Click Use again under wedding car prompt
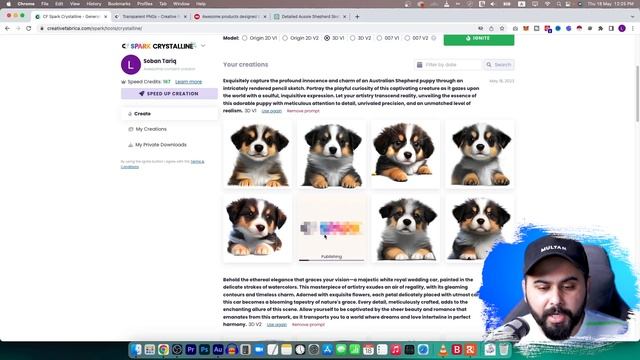This screenshot has height=360, width=640. [x=277, y=324]
